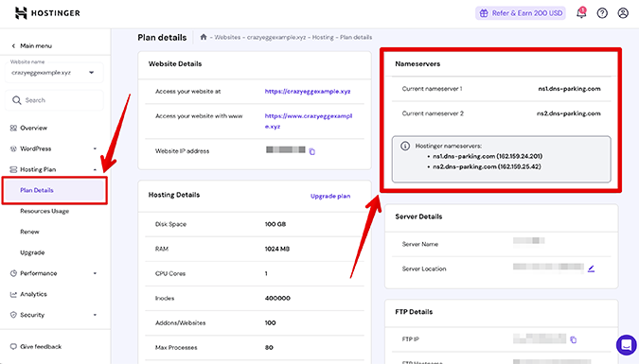Screen dimensions: 639x364
Task: Copy the FTP IP value
Action: click(x=574, y=339)
